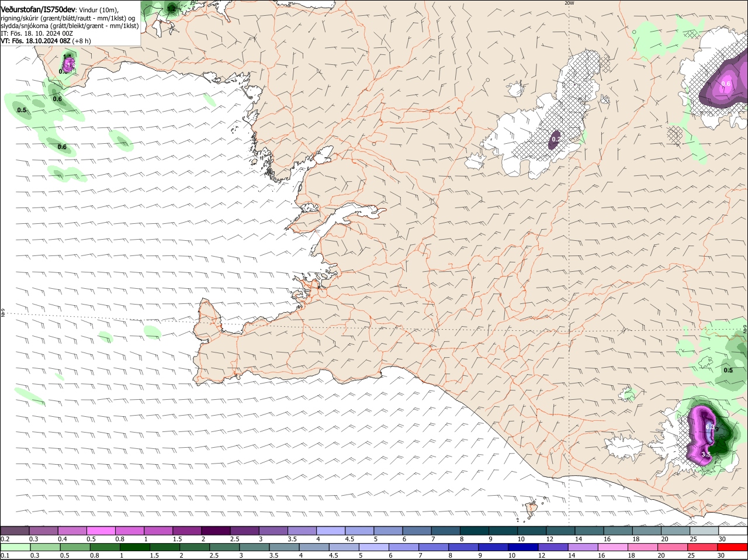Click the 'IT: Fös. 18. 10. 2024 00Z' line
Viewport: 748px width, 560px height.
pyautogui.click(x=37, y=33)
